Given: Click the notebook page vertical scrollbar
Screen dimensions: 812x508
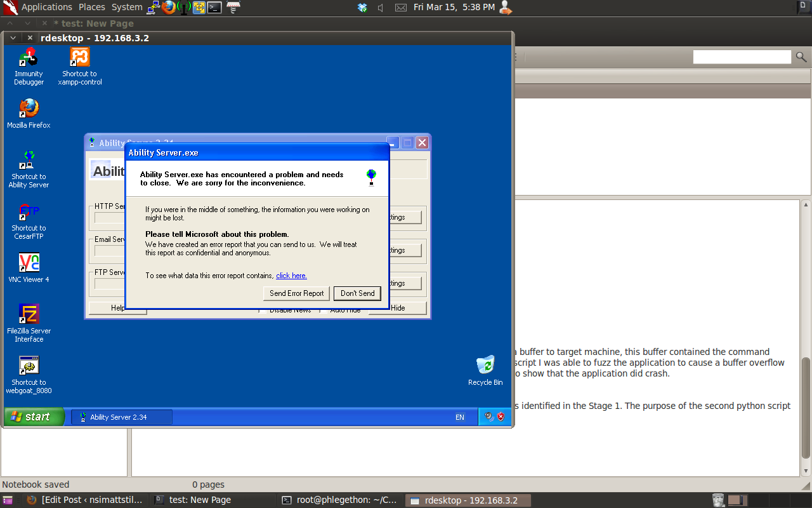Looking at the screenshot, I should 806,408.
